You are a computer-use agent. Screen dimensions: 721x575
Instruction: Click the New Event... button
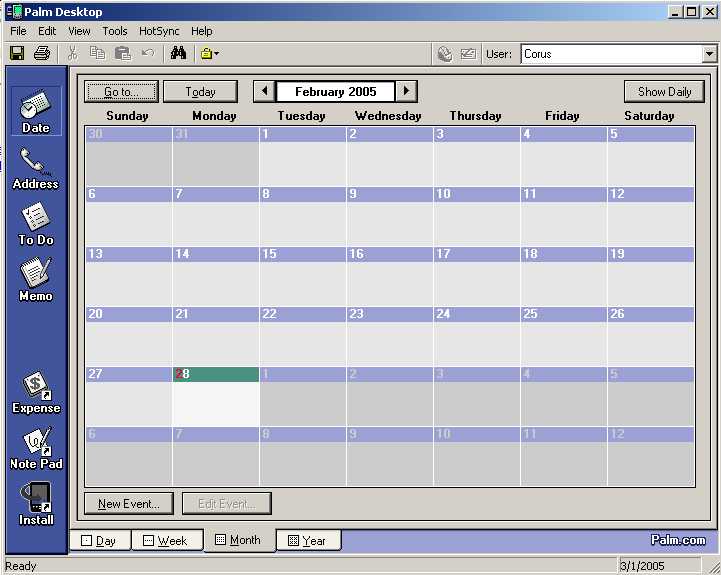click(129, 504)
